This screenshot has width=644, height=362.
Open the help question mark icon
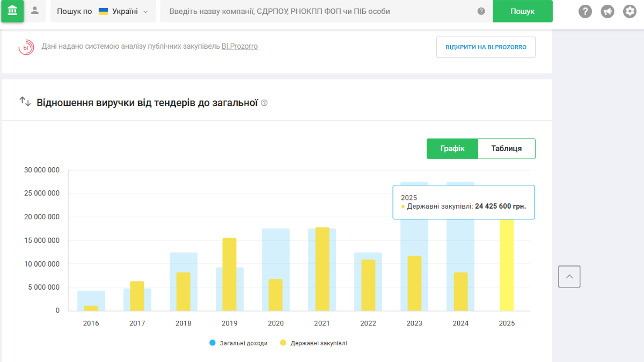585,11
